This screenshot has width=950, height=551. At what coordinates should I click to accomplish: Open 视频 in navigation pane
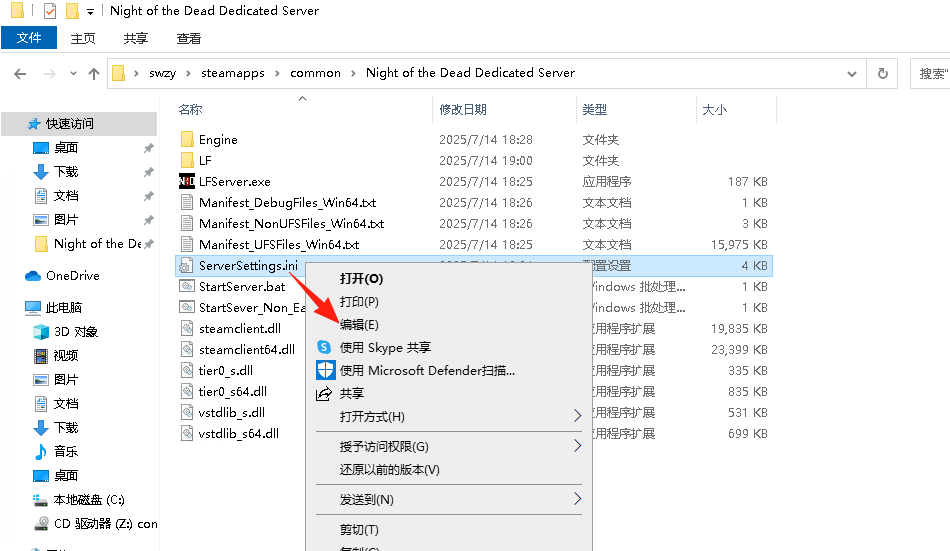point(56,356)
